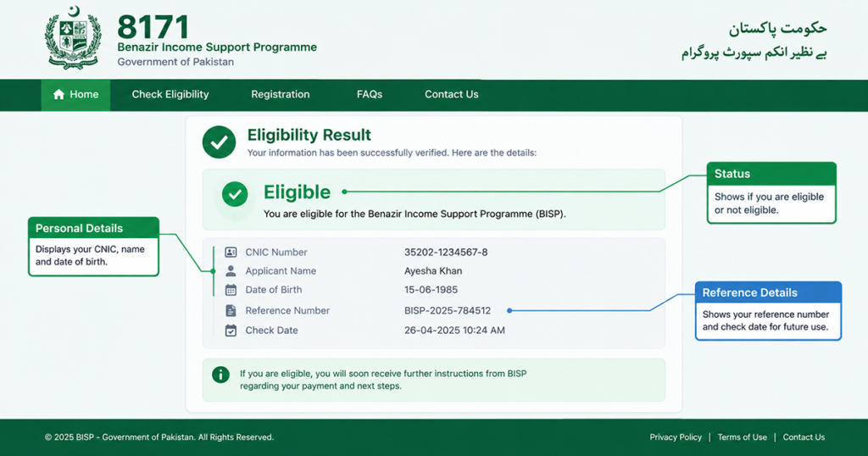Go to the Registration page
The height and width of the screenshot is (456, 868).
coord(280,95)
